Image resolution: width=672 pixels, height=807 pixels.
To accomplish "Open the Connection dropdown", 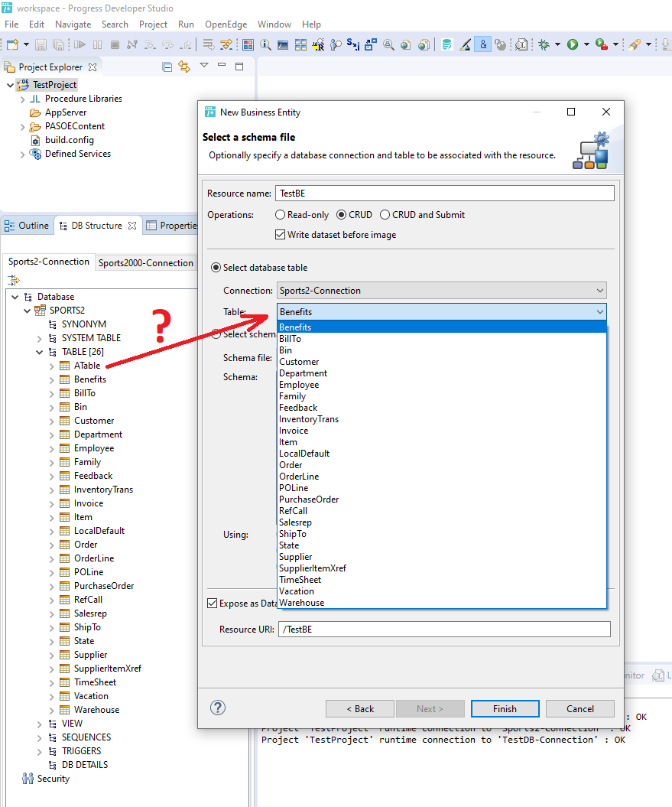I will pyautogui.click(x=441, y=290).
